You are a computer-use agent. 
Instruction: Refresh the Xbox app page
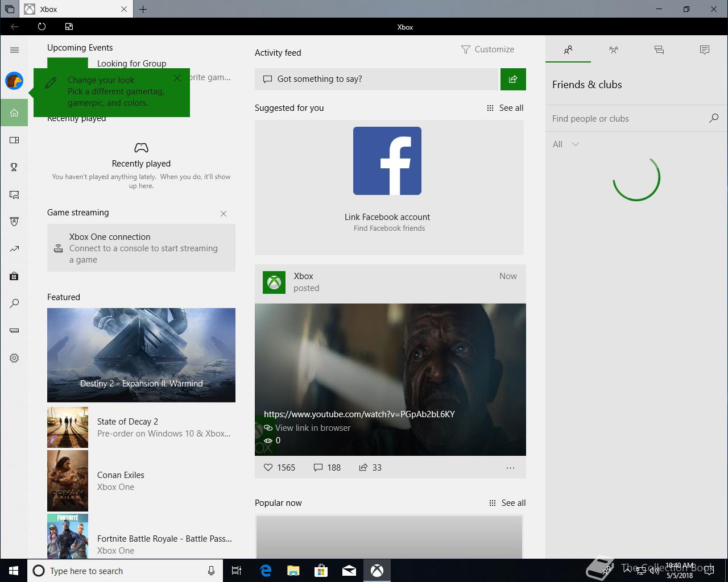[42, 27]
